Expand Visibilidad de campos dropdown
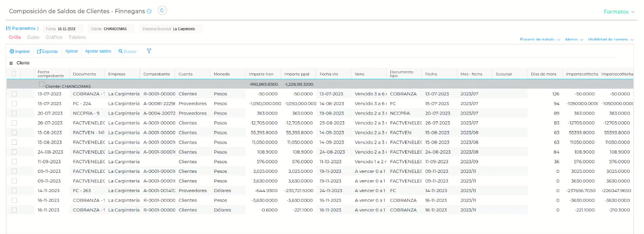Viewport: 644px width, 234px height. point(611,39)
